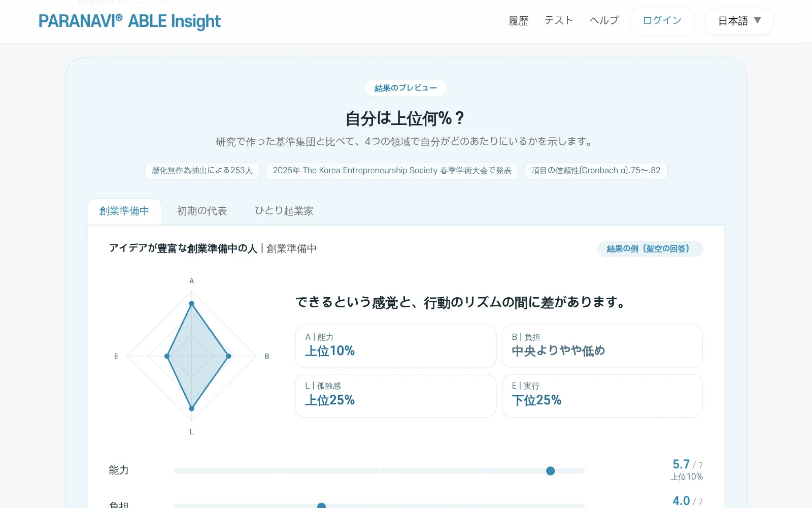Click the 5.7 / 7 score value
This screenshot has width=812, height=508.
pos(688,464)
